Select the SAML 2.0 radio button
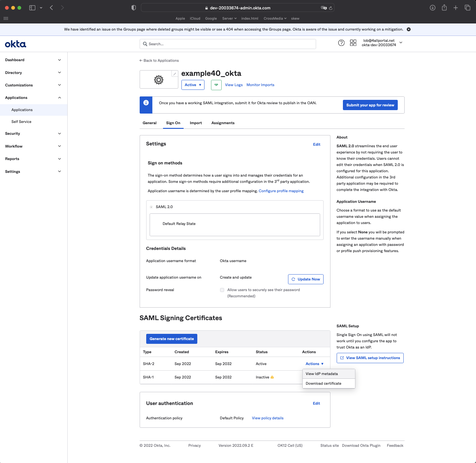The height and width of the screenshot is (463, 476). [151, 207]
